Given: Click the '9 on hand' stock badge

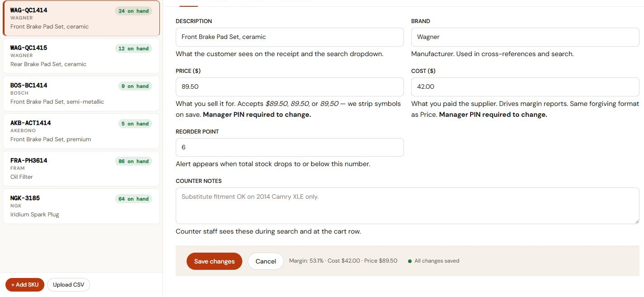Looking at the screenshot, I should point(135,86).
